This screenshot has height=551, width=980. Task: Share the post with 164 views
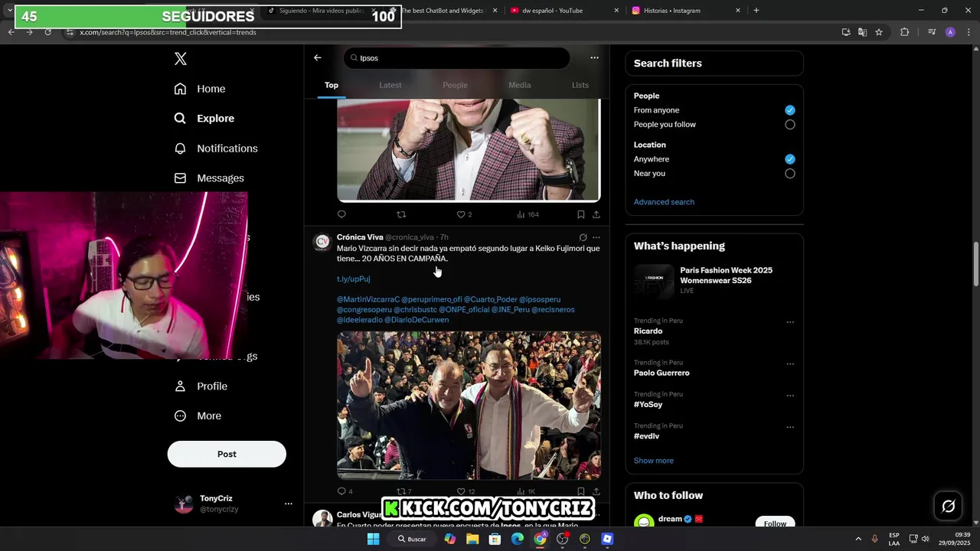(596, 214)
